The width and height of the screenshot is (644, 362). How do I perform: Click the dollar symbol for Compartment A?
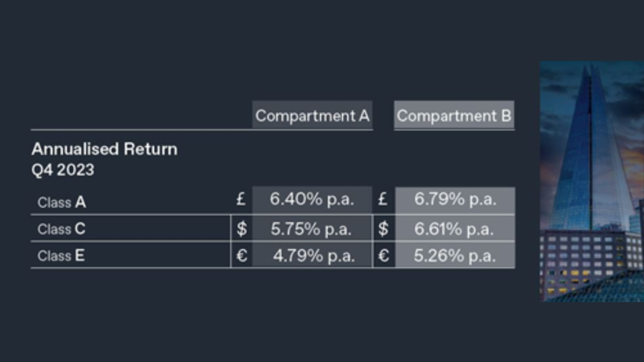(242, 229)
